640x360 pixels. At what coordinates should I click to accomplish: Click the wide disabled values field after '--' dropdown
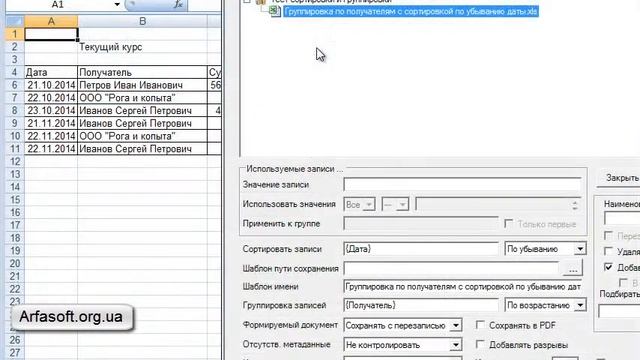tap(492, 204)
